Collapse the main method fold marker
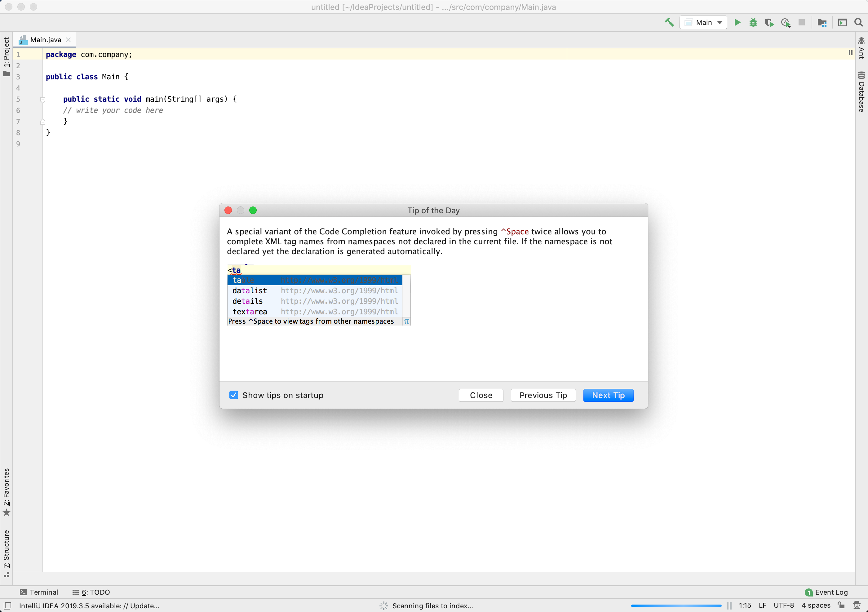This screenshot has height=612, width=868. (43, 100)
